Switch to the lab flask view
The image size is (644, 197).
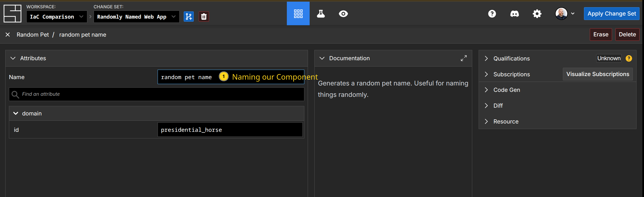(321, 14)
